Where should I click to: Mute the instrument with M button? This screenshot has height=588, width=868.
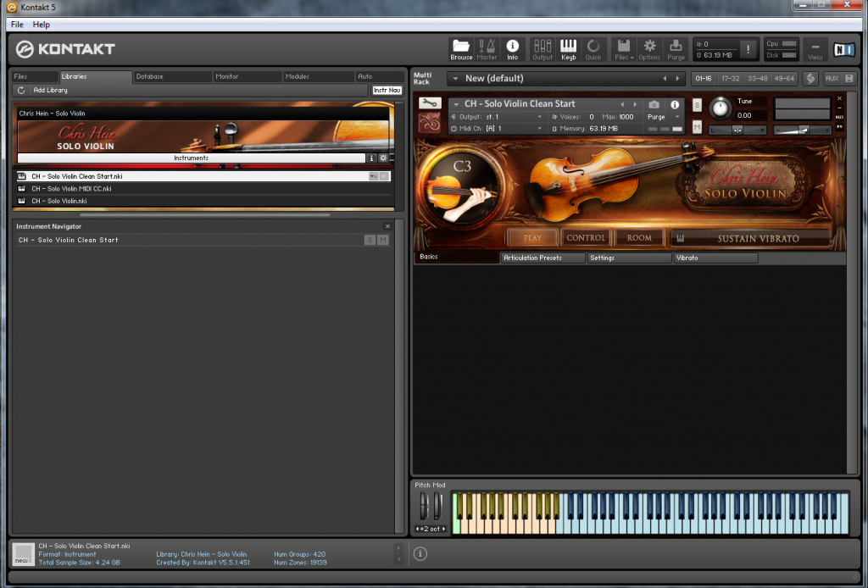(697, 128)
